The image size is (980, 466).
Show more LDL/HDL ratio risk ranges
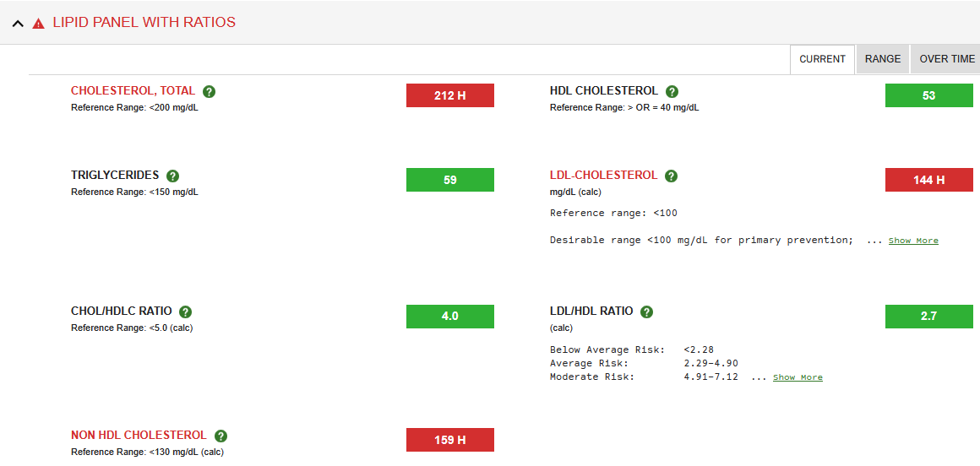click(x=798, y=377)
